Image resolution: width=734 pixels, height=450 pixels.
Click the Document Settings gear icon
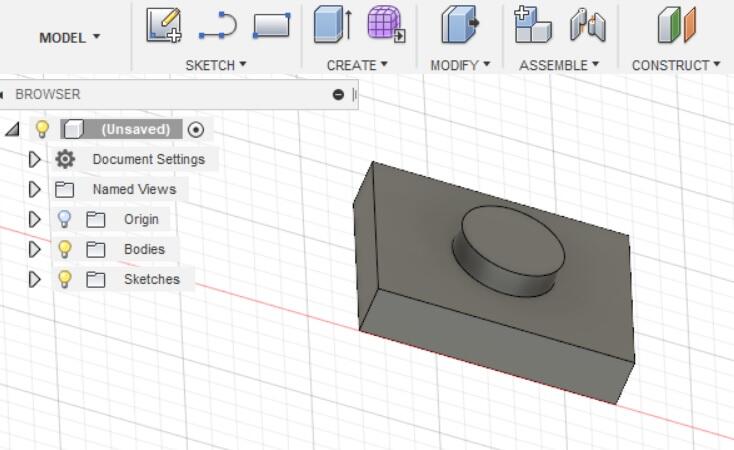point(65,159)
